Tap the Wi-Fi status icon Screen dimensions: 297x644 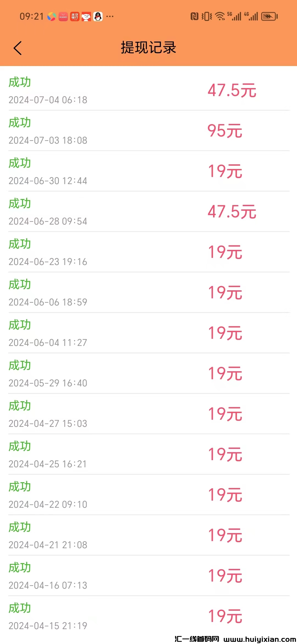coord(220,17)
